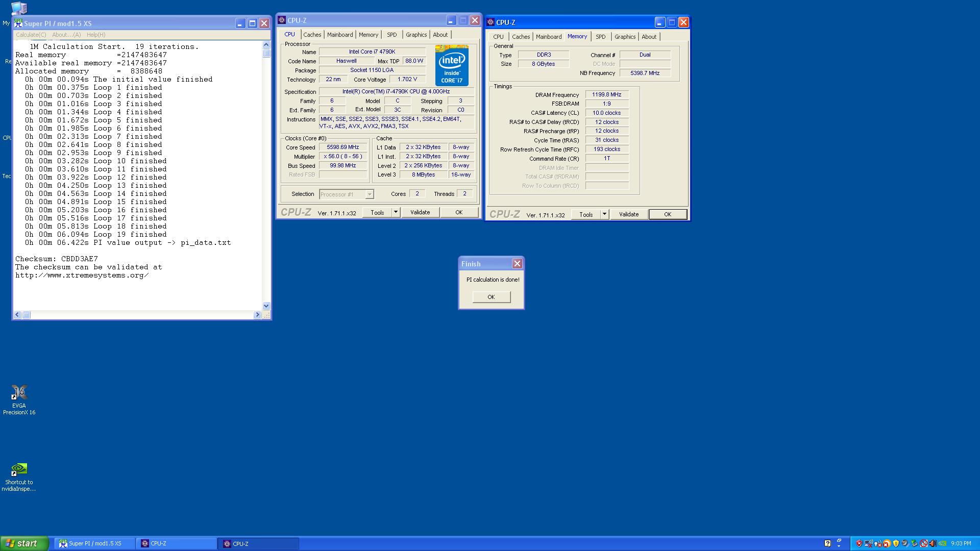Click Validate in Memory tab window
This screenshot has height=551, width=980.
(629, 214)
